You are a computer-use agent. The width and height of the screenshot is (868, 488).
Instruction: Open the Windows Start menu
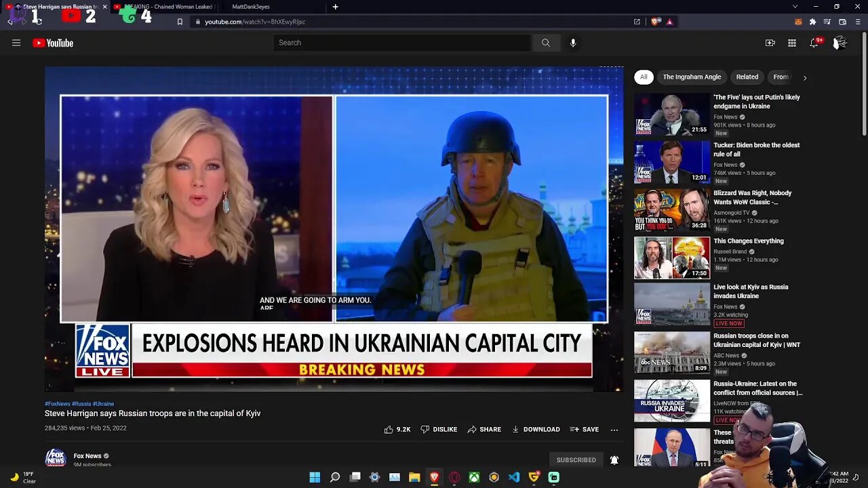click(x=315, y=477)
